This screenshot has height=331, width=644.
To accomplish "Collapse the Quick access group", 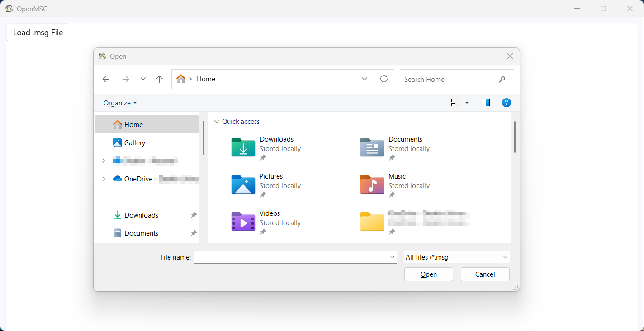I will [217, 122].
